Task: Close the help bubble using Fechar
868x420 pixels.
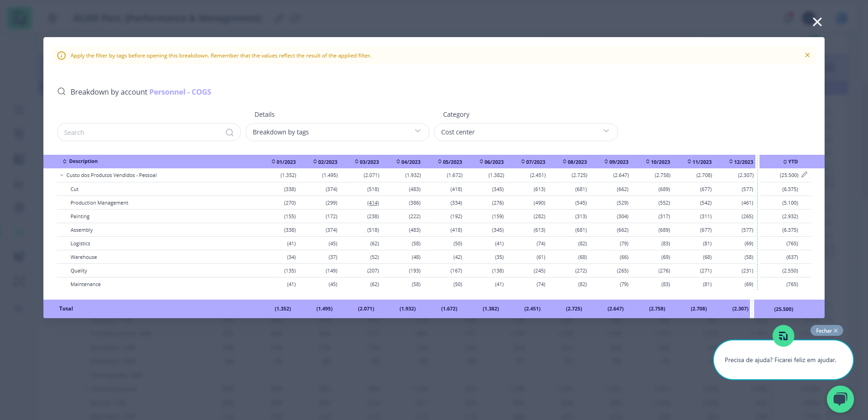Action: click(826, 331)
